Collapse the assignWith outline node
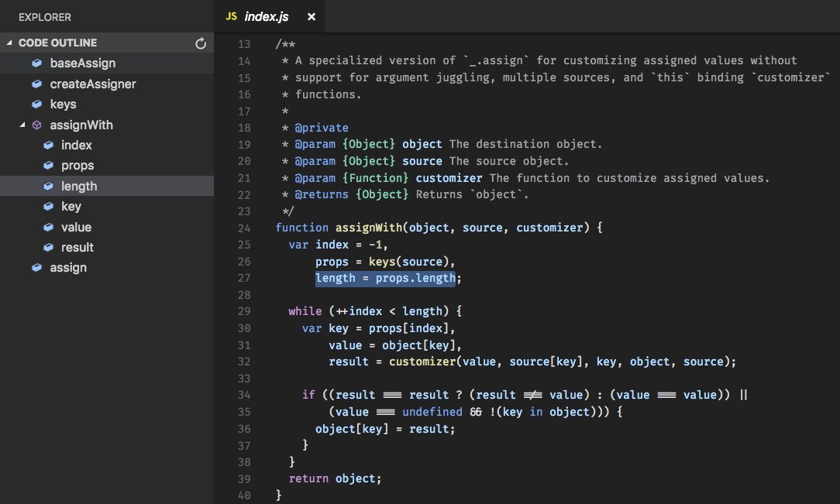Screen dimensions: 840x504 (22, 125)
